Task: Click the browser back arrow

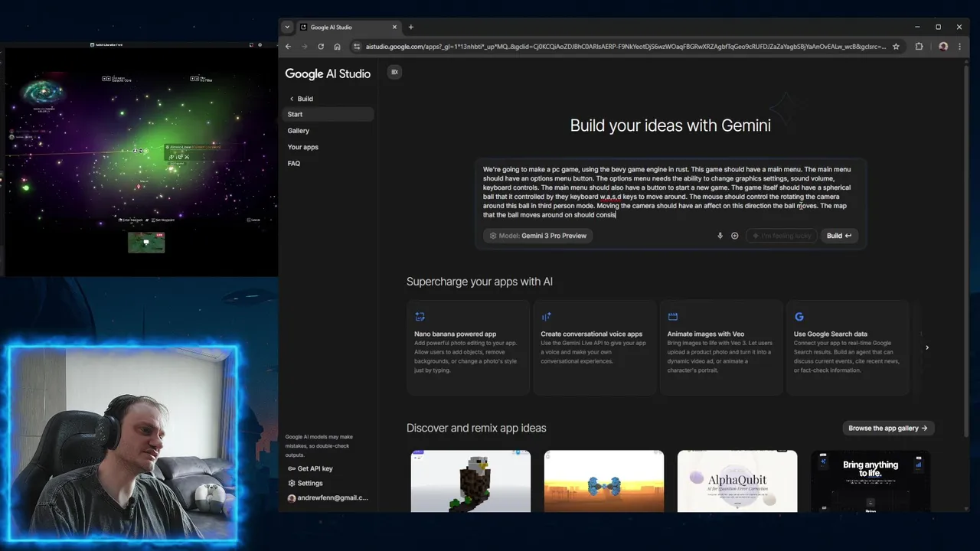Action: coord(288,47)
